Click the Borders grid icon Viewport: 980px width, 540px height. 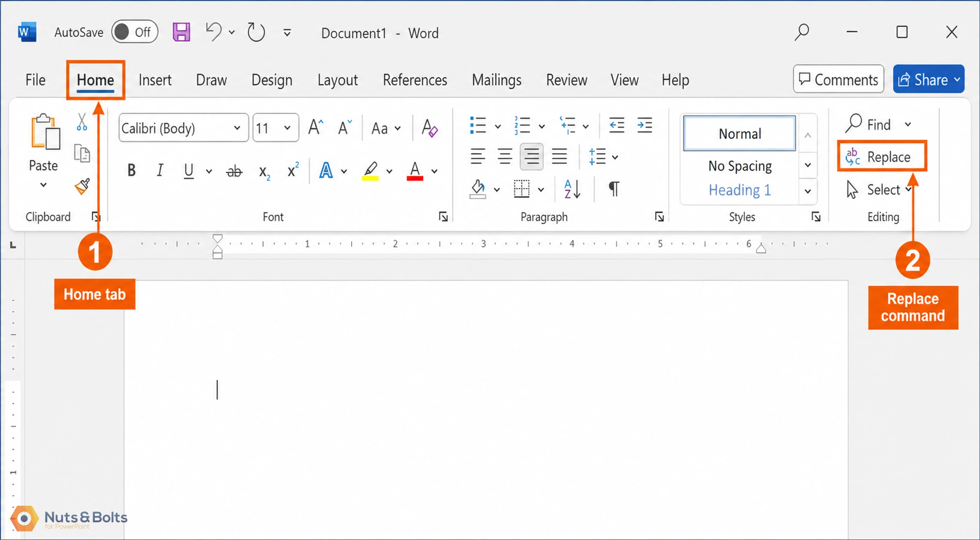pyautogui.click(x=522, y=189)
